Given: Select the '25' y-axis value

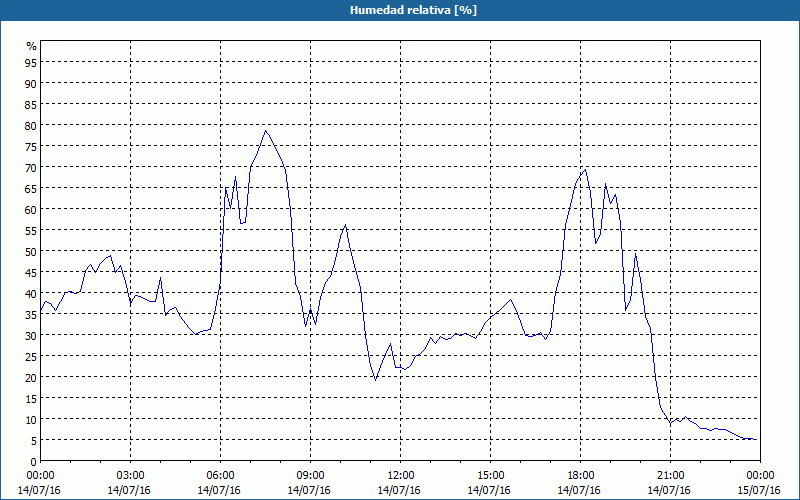Looking at the screenshot, I should (x=31, y=356).
